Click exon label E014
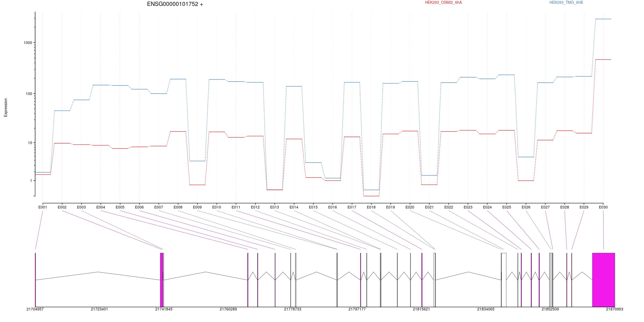Image resolution: width=644 pixels, height=322 pixels. (294, 207)
